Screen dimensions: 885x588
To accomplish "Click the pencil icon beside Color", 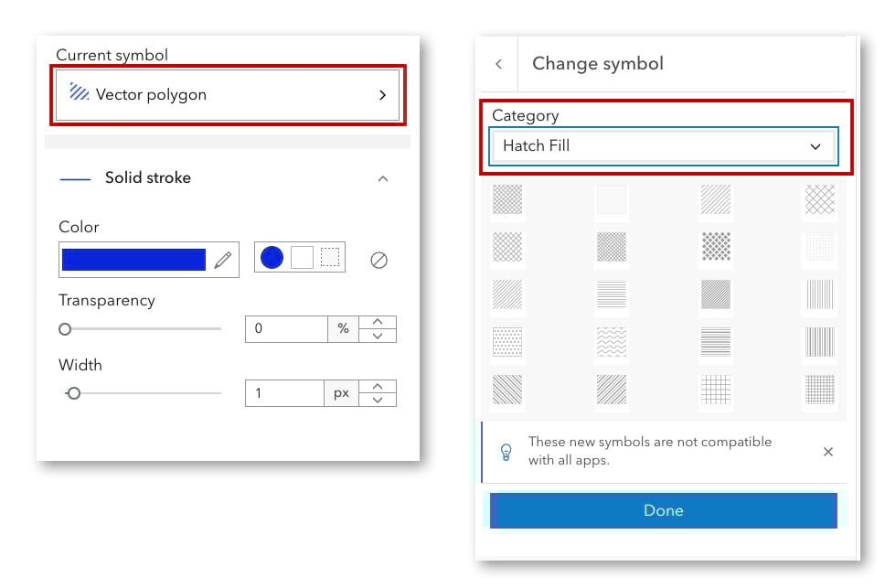I will (223, 260).
